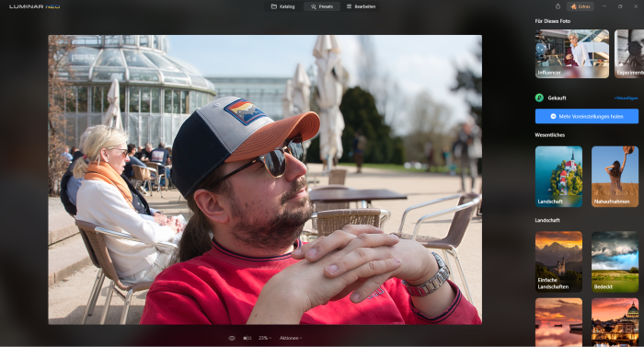The image size is (644, 347).
Task: Open the Einfache Landschaften preset thumbnail
Action: [x=558, y=261]
